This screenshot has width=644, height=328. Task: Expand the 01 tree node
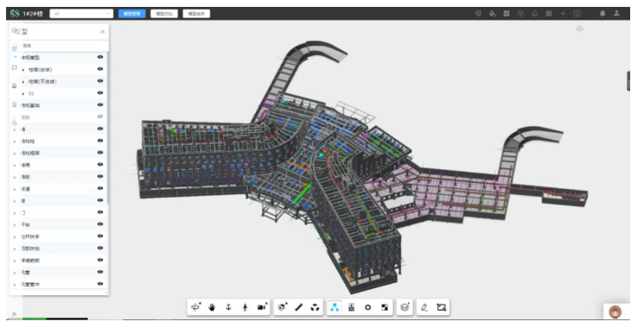coord(23,94)
